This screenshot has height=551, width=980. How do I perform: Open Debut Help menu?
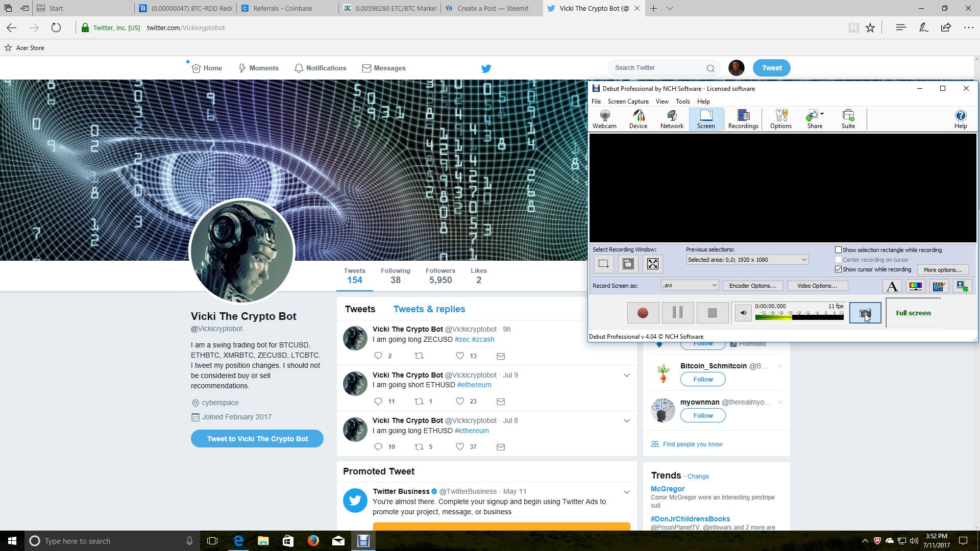click(x=703, y=102)
